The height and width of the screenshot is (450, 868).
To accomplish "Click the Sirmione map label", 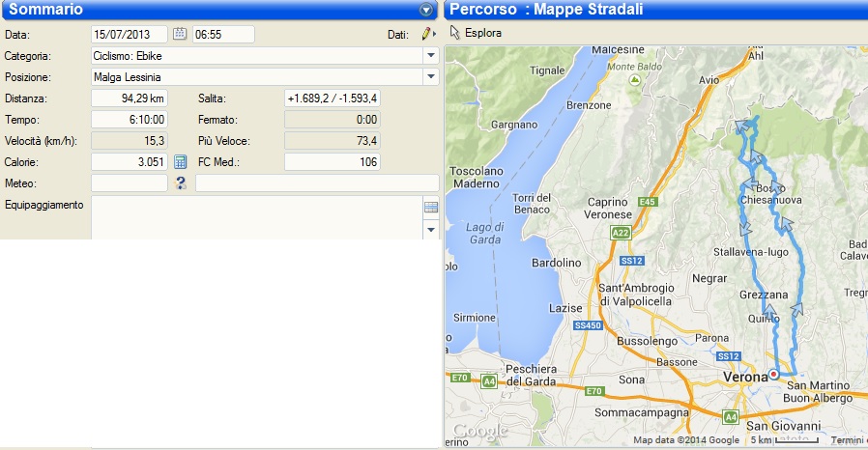I will [475, 318].
